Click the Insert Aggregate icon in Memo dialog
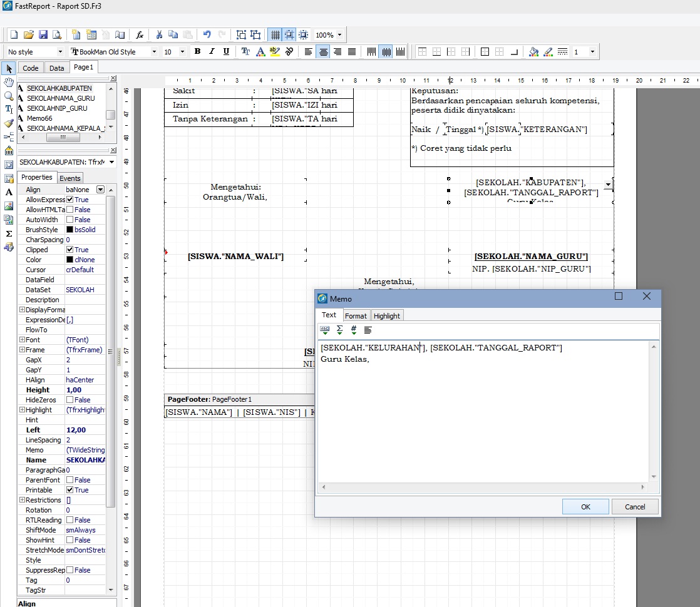 339,330
